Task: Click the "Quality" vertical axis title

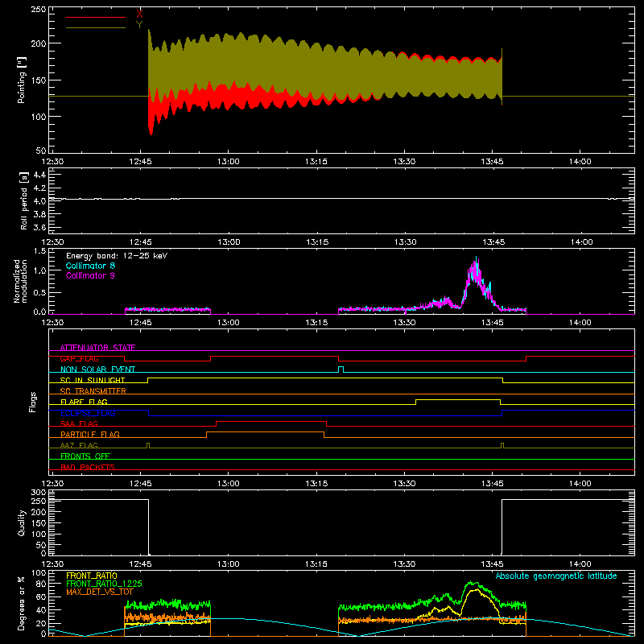Action: click(x=22, y=522)
